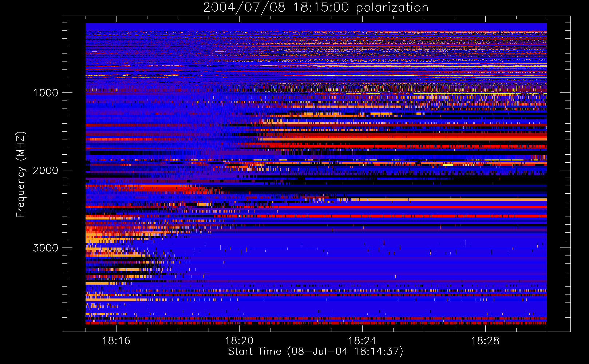
Task: Click the 18:20 time tick label
Action: [x=239, y=341]
